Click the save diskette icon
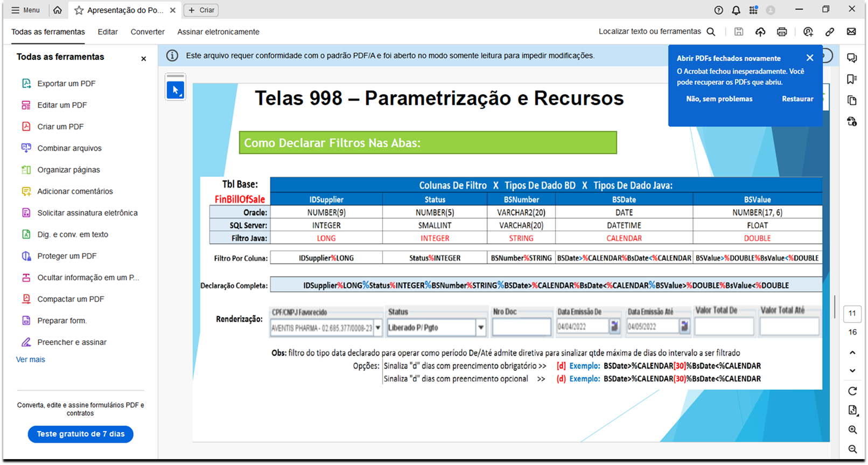Image resolution: width=868 pixels, height=465 pixels. 739,32
